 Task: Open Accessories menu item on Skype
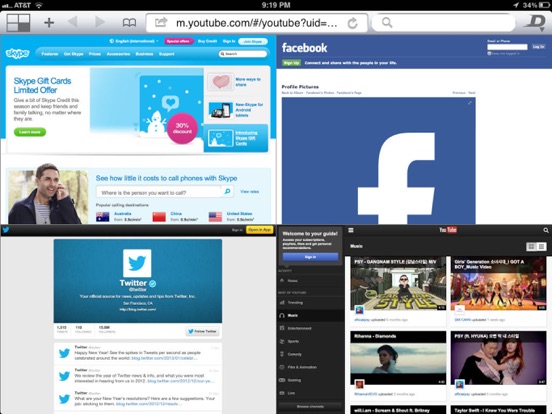coord(118,54)
